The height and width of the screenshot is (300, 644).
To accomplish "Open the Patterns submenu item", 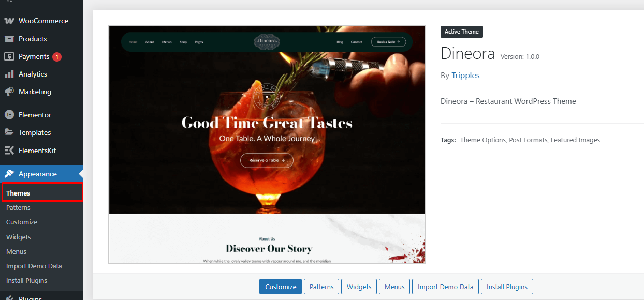I will (x=18, y=207).
